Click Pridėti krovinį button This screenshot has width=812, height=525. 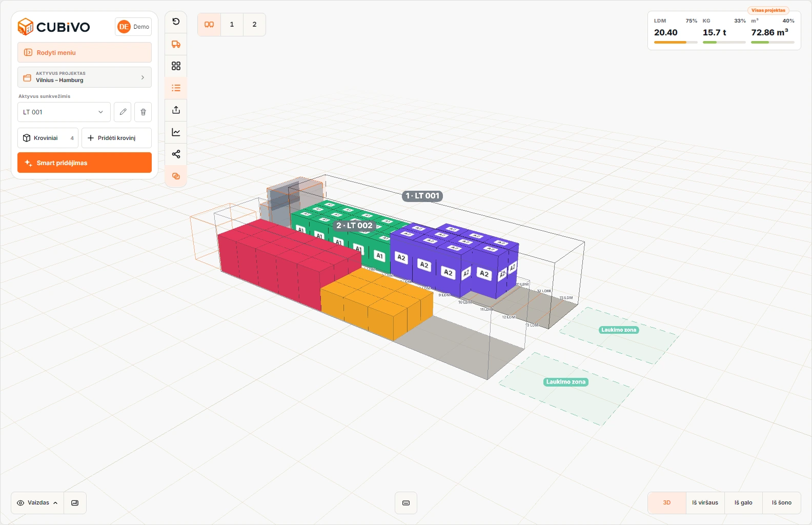tap(116, 138)
